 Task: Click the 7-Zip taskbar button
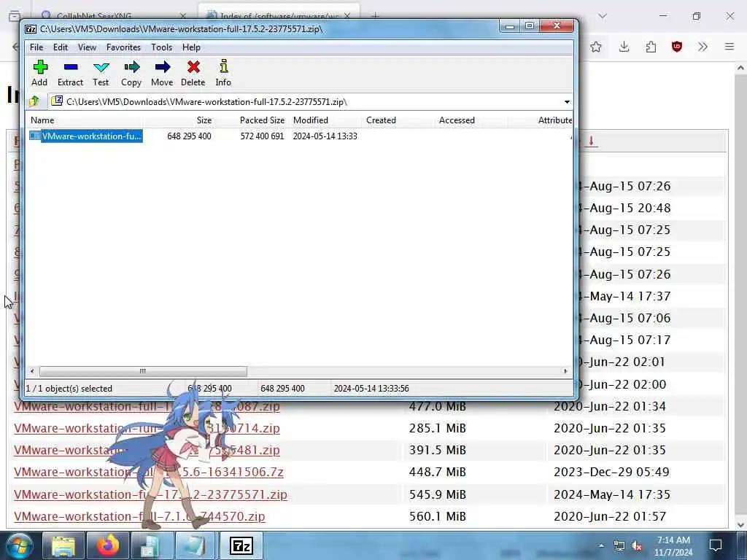(x=241, y=546)
